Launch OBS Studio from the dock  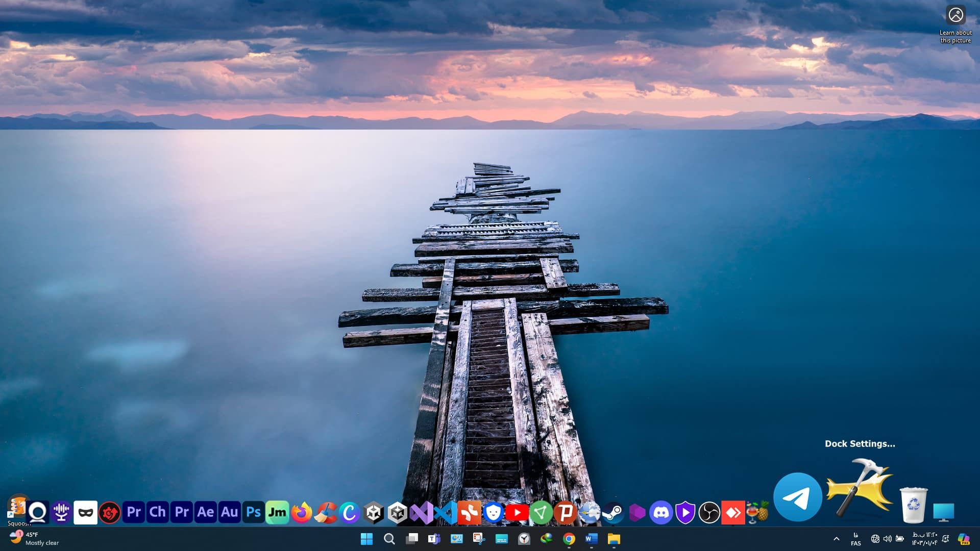pyautogui.click(x=709, y=512)
